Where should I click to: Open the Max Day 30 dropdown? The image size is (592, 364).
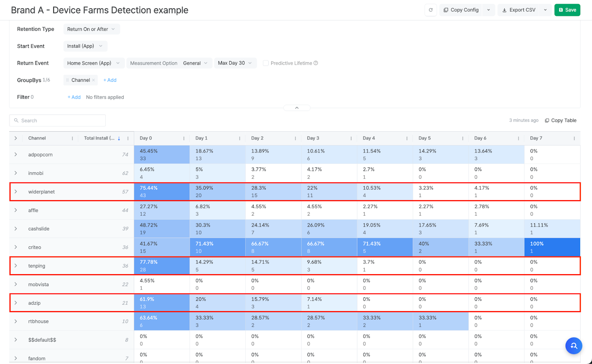pyautogui.click(x=235, y=63)
